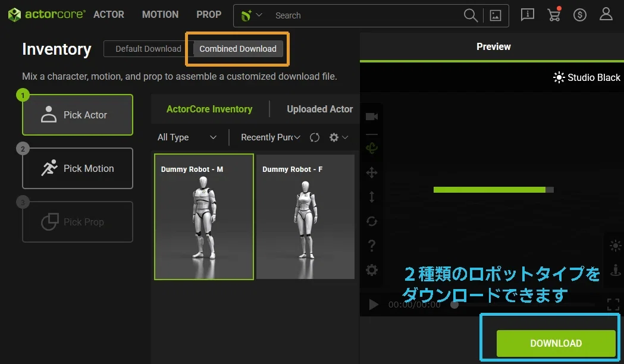Expand the search category dropdown
The height and width of the screenshot is (364, 624).
coord(251,15)
